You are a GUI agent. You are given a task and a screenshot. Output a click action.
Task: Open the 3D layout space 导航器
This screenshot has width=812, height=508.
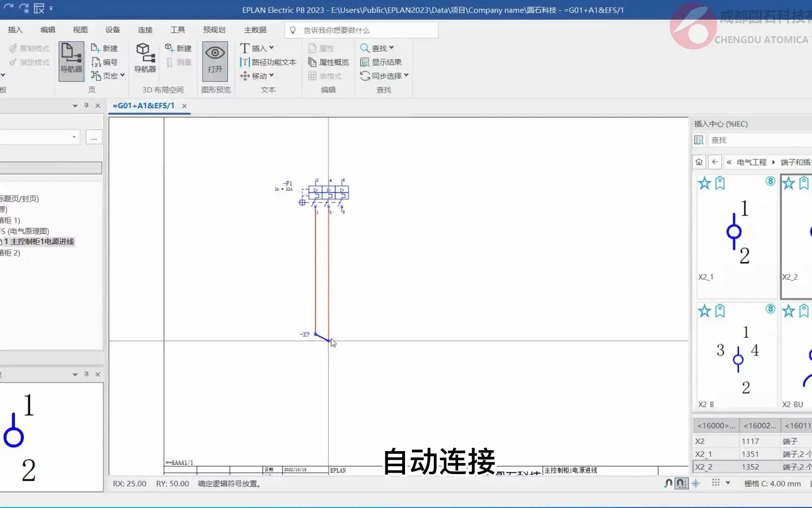tap(145, 58)
